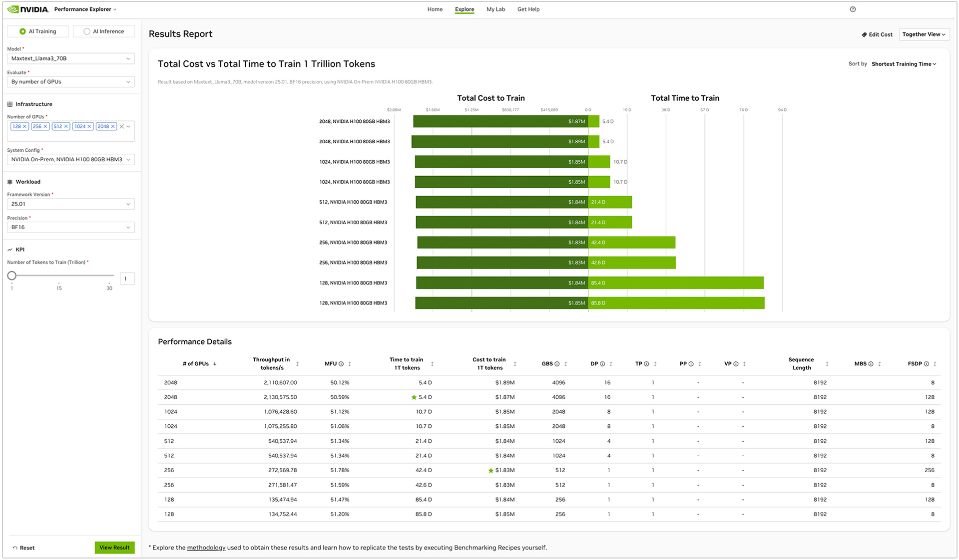959x560 pixels.
Task: Click the GBS info icon
Action: point(557,364)
